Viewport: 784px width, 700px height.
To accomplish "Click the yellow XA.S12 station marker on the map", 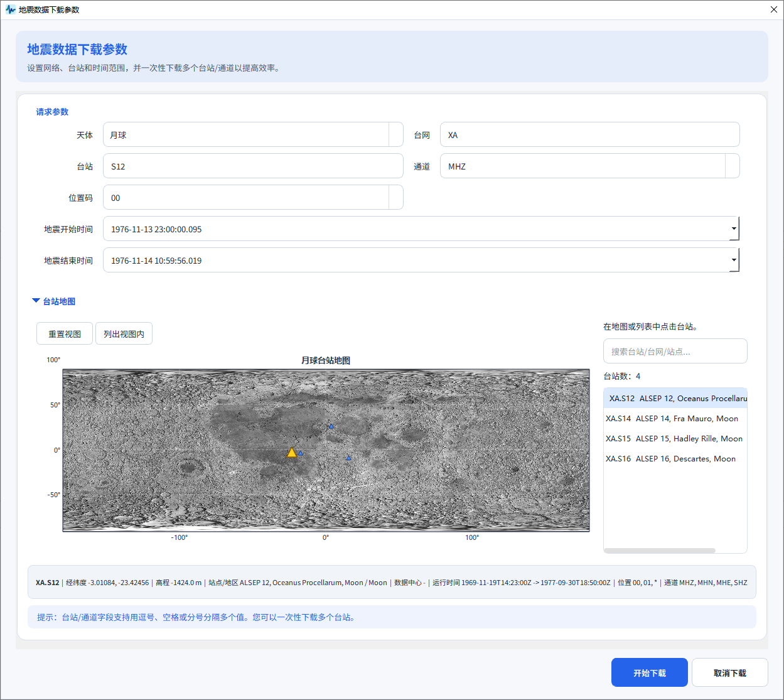I will coord(292,453).
